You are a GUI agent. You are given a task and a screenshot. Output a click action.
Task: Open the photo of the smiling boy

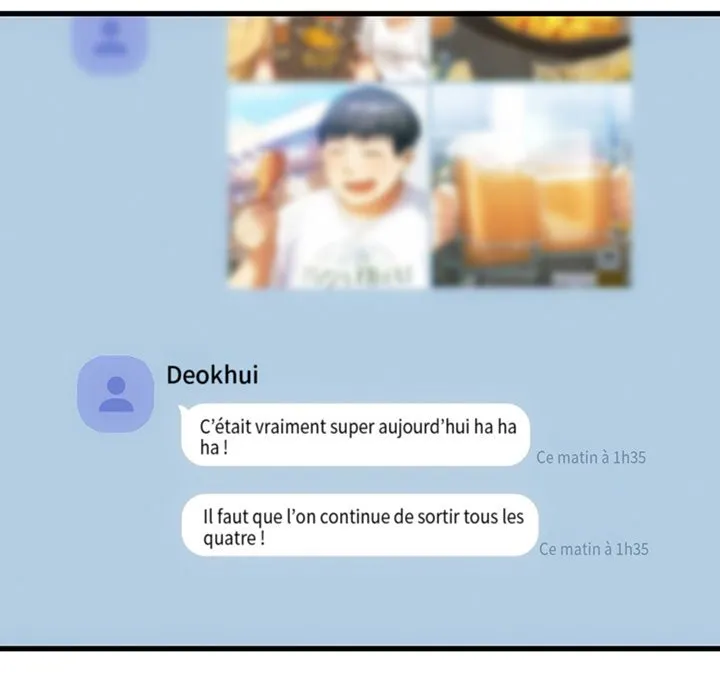(x=327, y=186)
